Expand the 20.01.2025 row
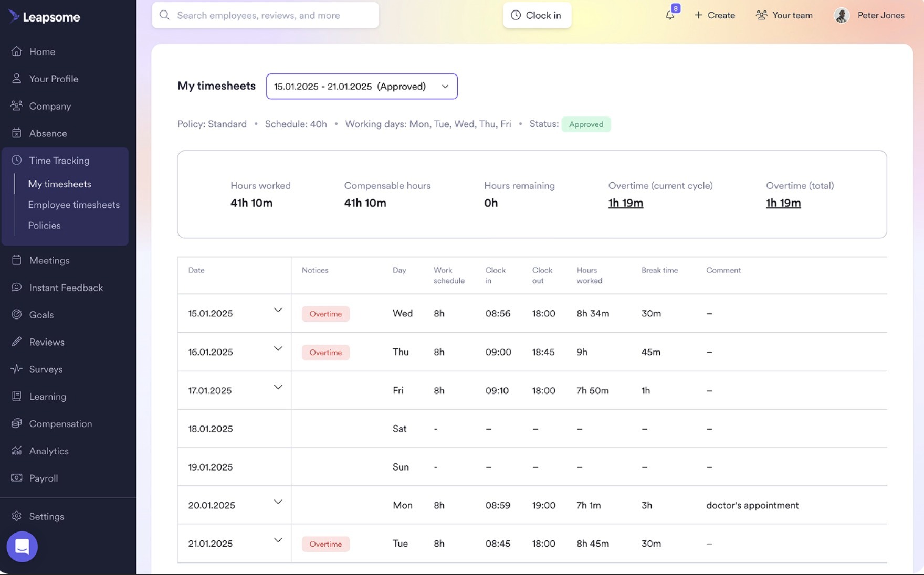 pyautogui.click(x=278, y=503)
